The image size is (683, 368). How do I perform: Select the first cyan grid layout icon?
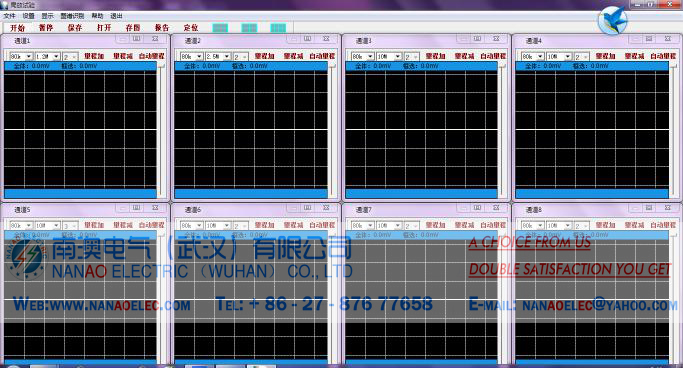coord(220,28)
